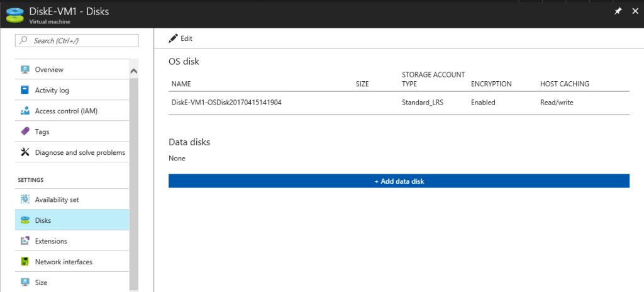Click the Enabled encryption value
The image size is (644, 292).
(x=483, y=103)
